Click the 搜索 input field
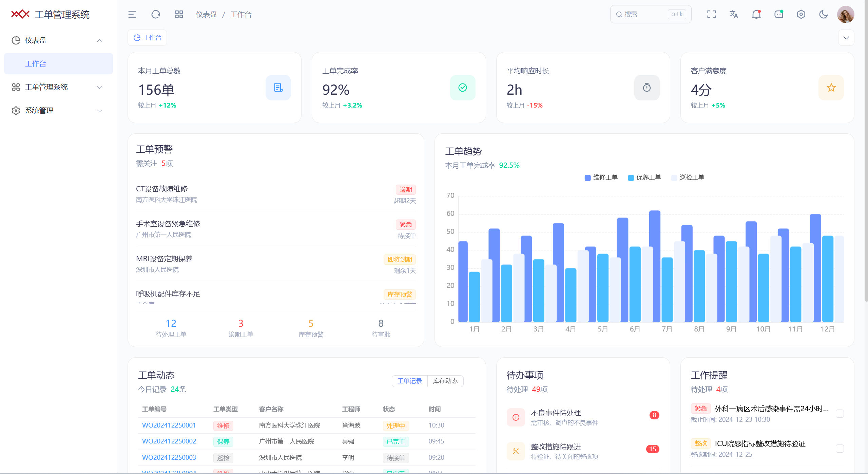 click(651, 14)
